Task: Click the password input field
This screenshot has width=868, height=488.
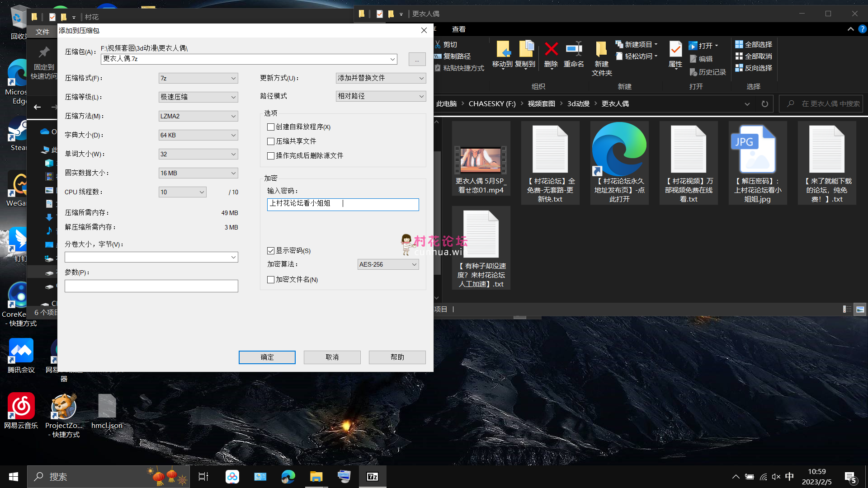Action: pyautogui.click(x=343, y=205)
